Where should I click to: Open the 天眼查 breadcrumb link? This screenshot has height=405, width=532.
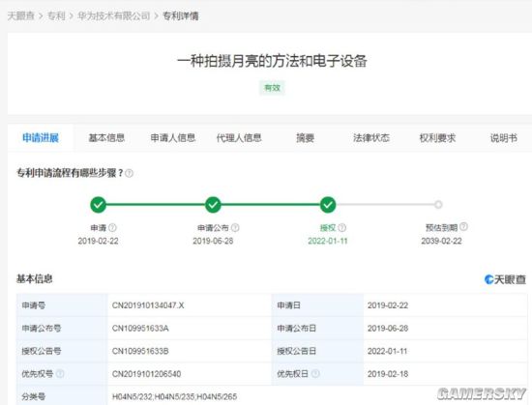click(x=21, y=15)
